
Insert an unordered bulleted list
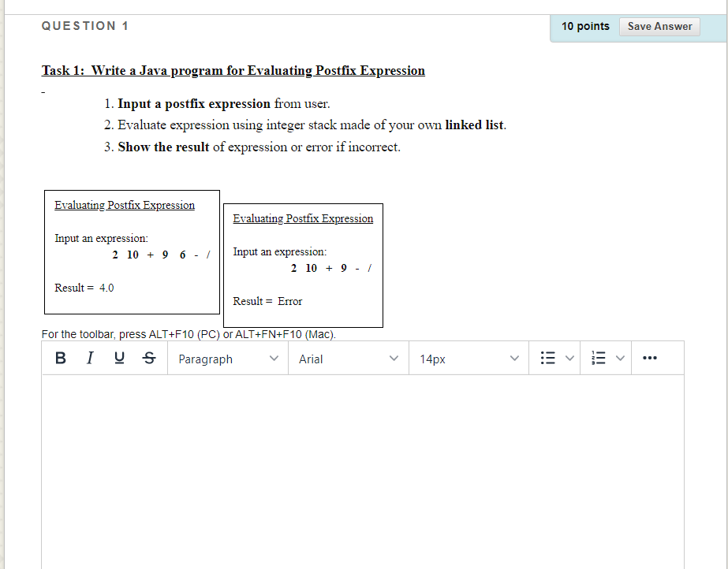click(547, 358)
